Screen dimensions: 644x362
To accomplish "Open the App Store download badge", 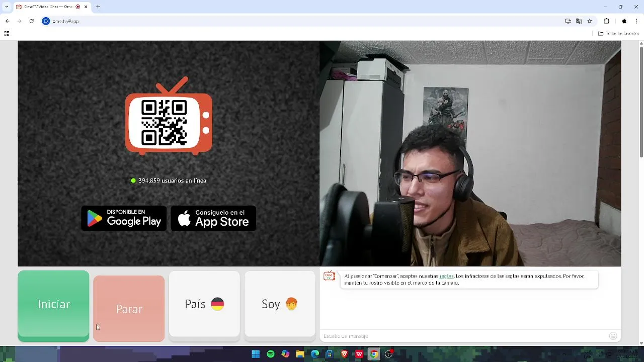I will 213,218.
